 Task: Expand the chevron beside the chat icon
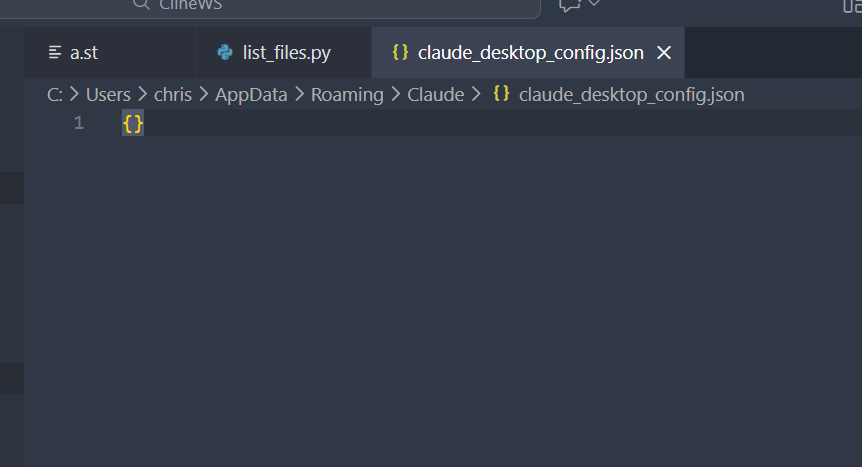(594, 4)
